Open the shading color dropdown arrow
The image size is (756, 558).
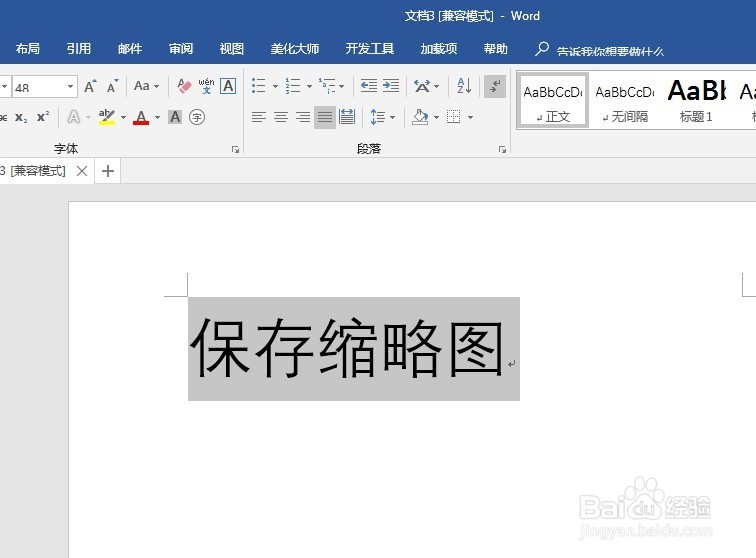pyautogui.click(x=436, y=117)
